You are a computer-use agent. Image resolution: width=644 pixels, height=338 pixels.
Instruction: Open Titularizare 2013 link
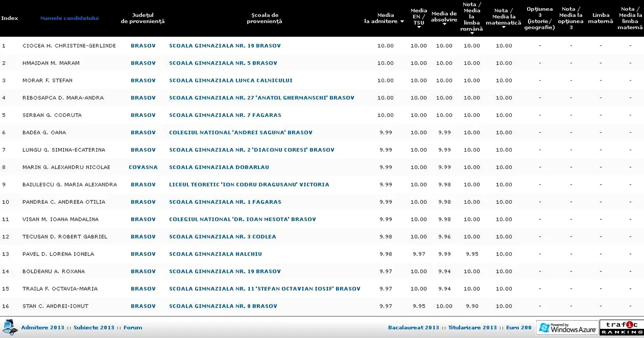[x=472, y=328]
